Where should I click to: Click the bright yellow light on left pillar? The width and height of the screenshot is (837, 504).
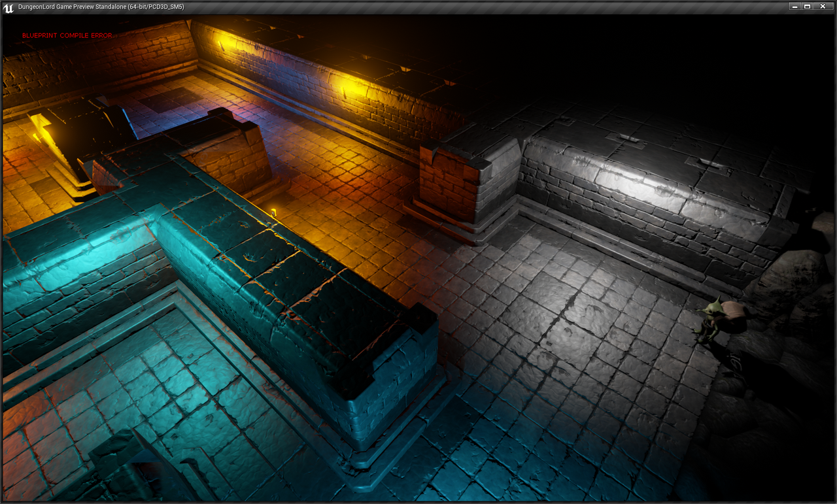pos(44,131)
